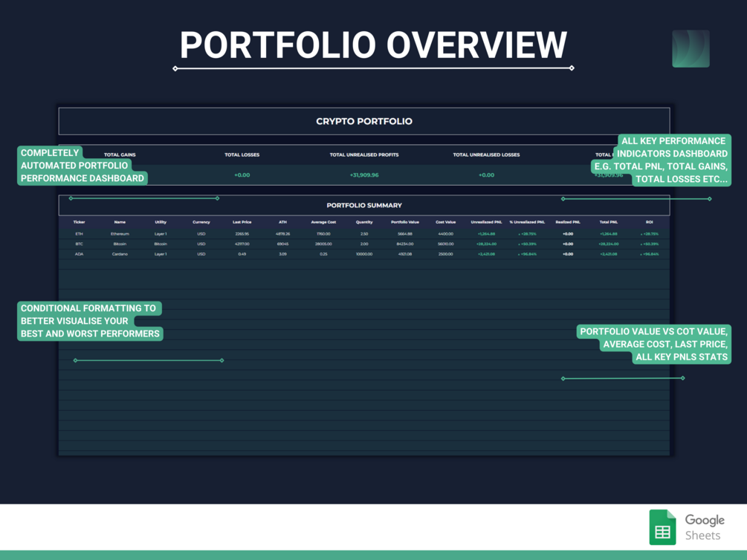Viewport: 747px width, 560px height.
Task: Click the 2500.00 cost value cell for ADA
Action: (445, 254)
